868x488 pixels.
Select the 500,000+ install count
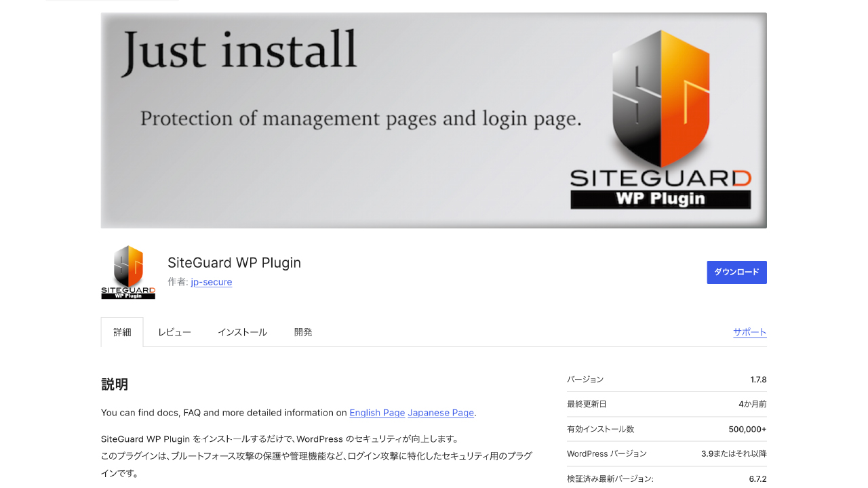point(748,429)
